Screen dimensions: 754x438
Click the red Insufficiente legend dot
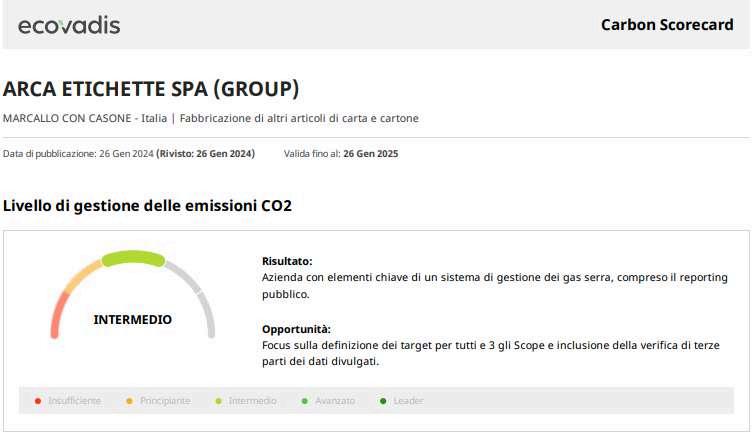(x=37, y=401)
